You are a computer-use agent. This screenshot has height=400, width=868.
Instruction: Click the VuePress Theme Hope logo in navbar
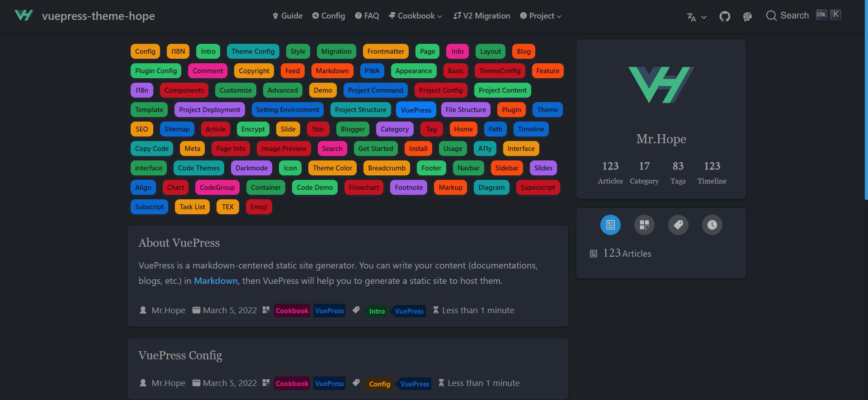pyautogui.click(x=24, y=16)
